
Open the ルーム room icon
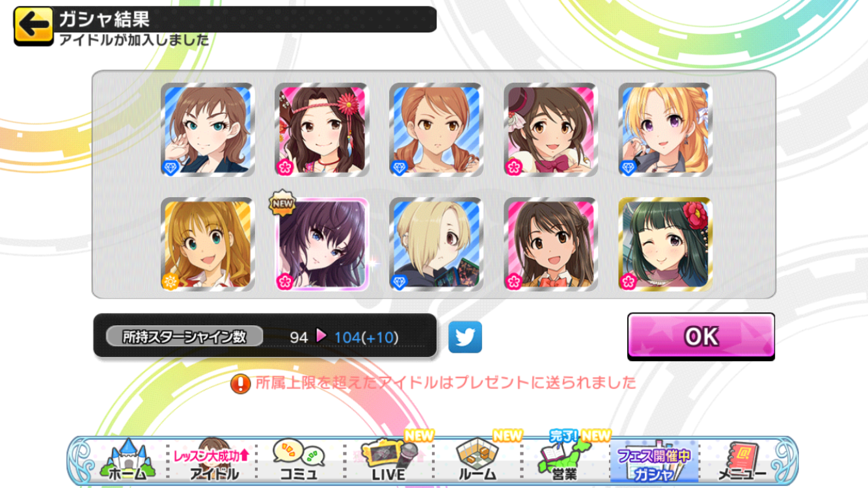coord(478,461)
